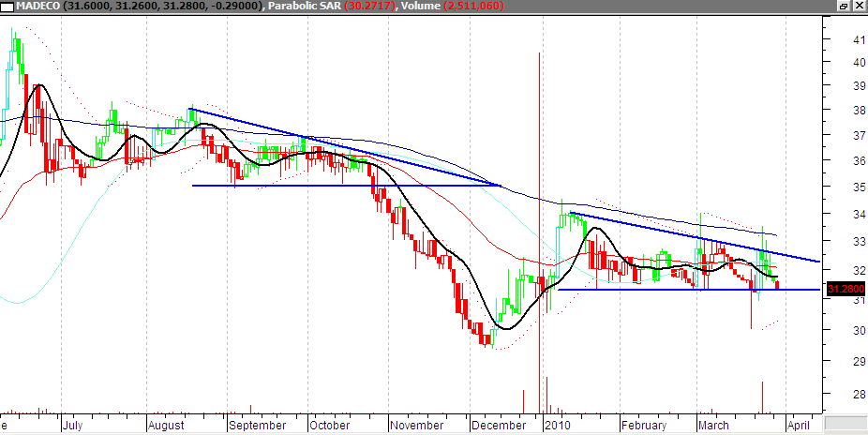Restore down the MADECO chart window
The width and height of the screenshot is (868, 435).
click(845, 6)
